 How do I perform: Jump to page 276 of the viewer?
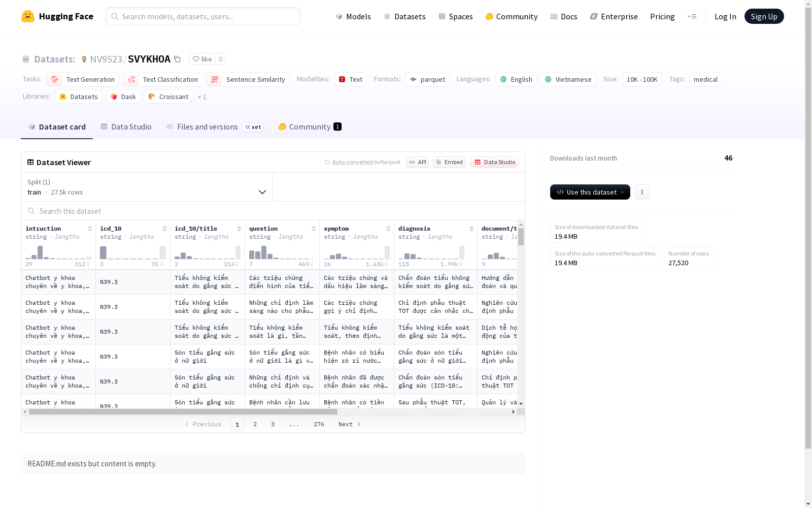pos(319,424)
